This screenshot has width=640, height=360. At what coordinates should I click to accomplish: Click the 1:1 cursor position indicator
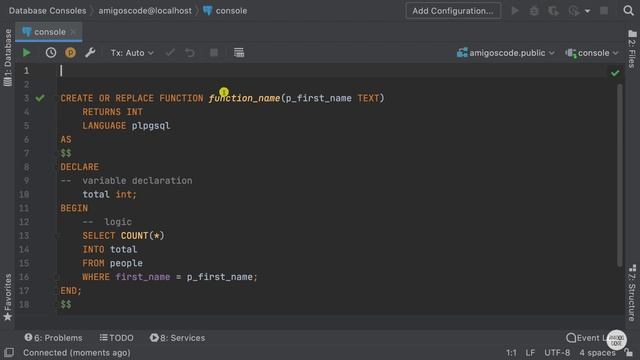511,353
